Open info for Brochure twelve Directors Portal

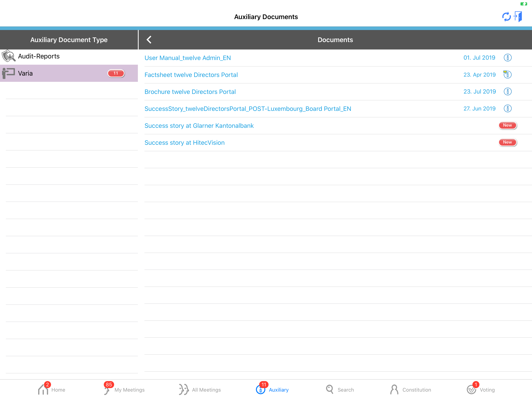(507, 92)
